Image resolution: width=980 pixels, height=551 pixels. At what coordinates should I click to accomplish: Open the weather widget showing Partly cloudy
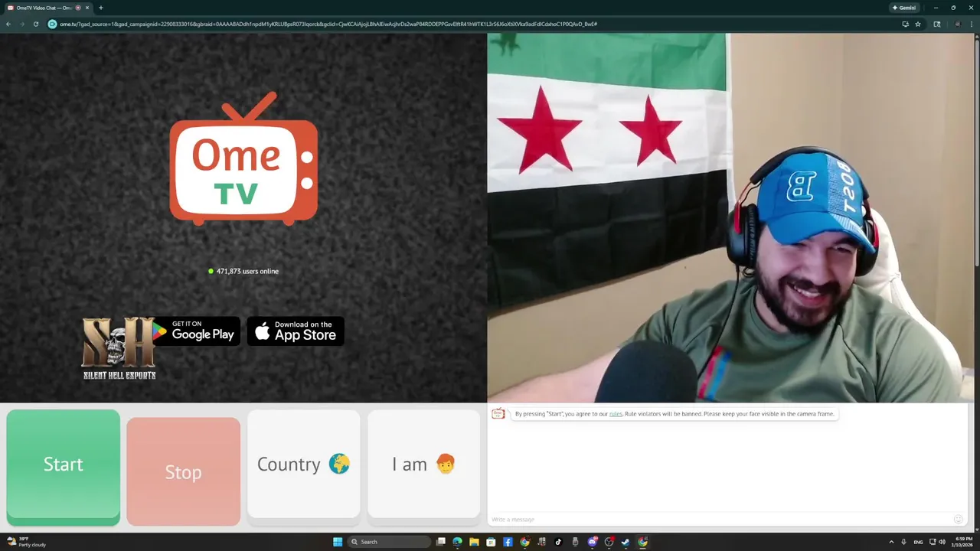tap(26, 542)
